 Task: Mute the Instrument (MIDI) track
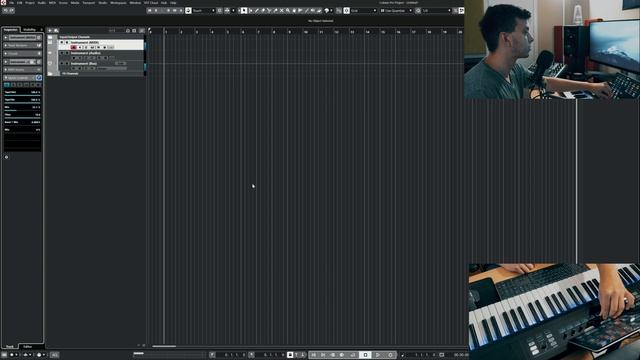coord(62,42)
